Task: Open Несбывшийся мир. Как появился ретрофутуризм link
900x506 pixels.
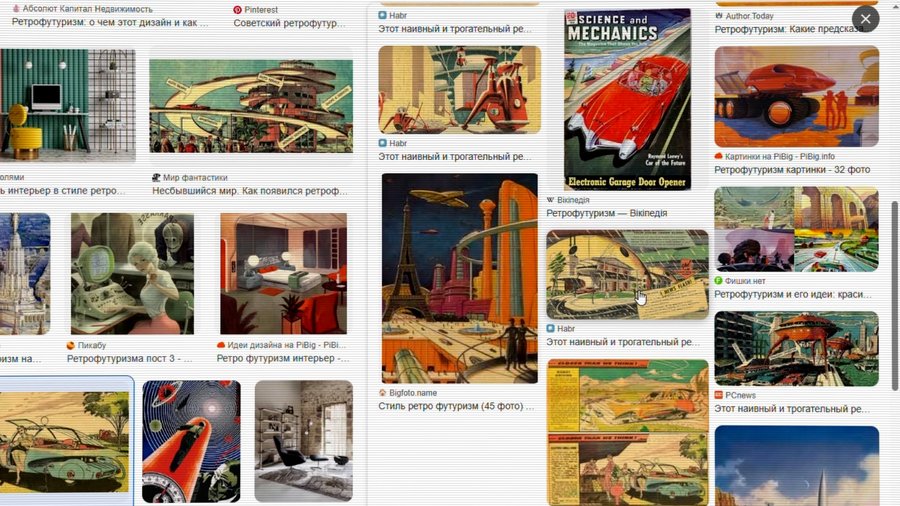Action: [250, 191]
